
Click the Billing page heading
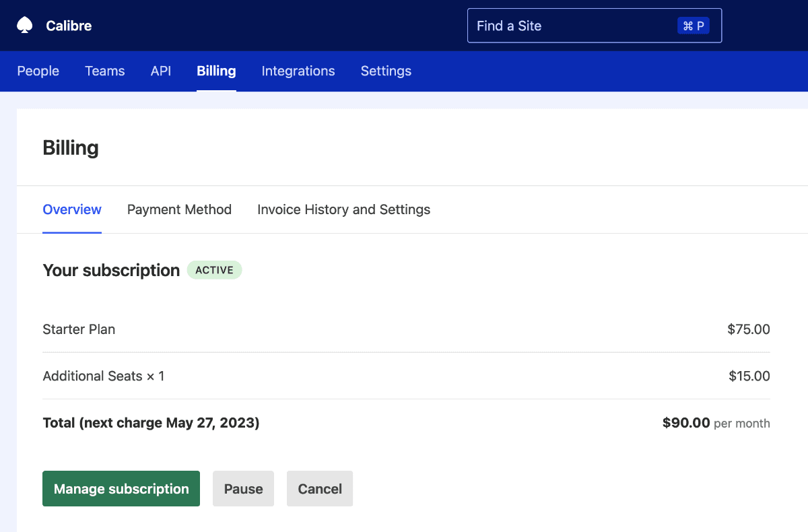[x=70, y=147]
